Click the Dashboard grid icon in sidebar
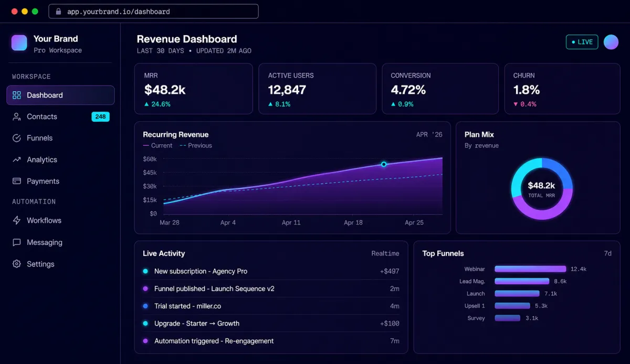This screenshot has width=630, height=364. click(17, 95)
